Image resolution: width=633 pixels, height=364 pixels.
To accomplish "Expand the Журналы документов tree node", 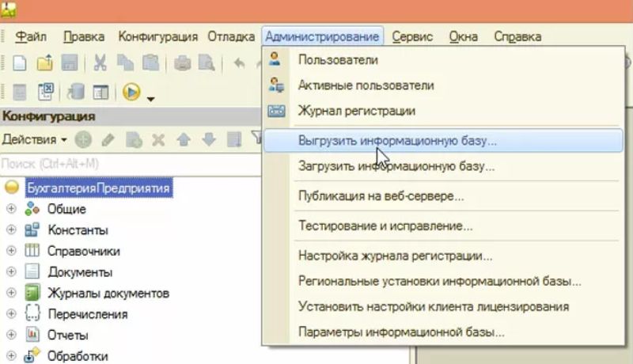I will 11,293.
